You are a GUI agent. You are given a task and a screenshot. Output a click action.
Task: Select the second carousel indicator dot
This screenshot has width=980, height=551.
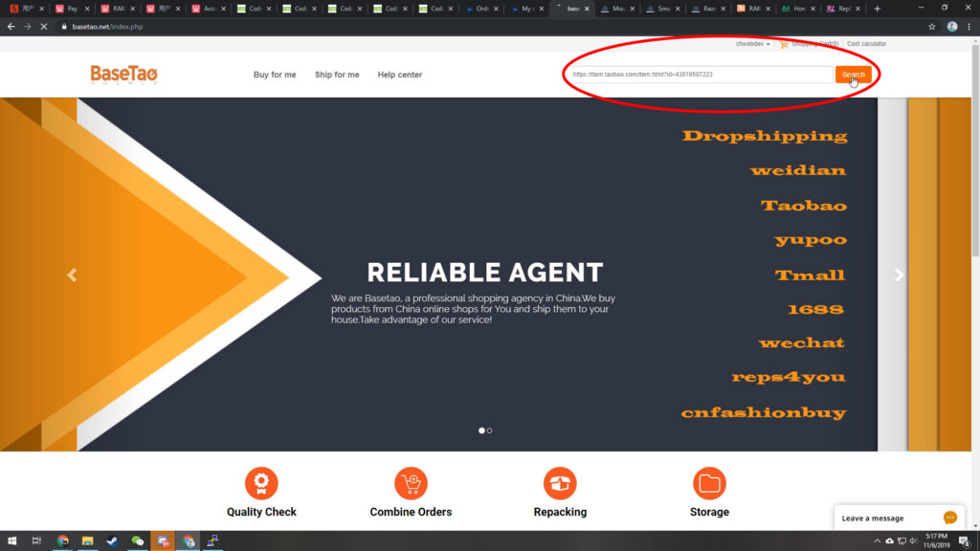pos(489,430)
